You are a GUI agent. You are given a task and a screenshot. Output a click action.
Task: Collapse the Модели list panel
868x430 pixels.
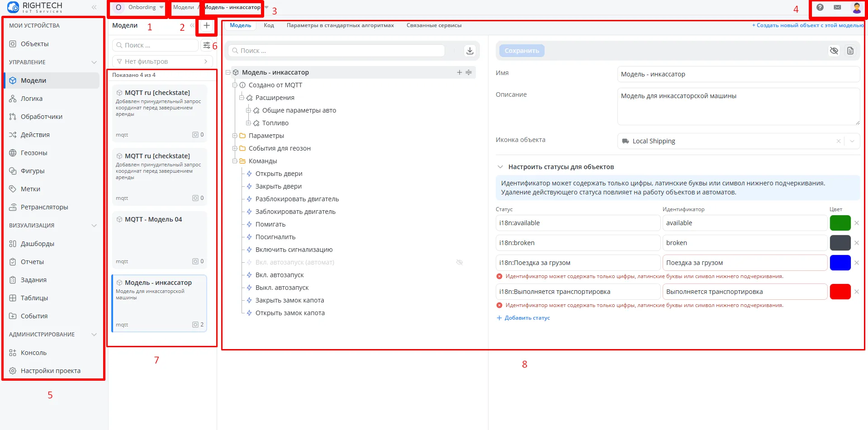tap(191, 25)
